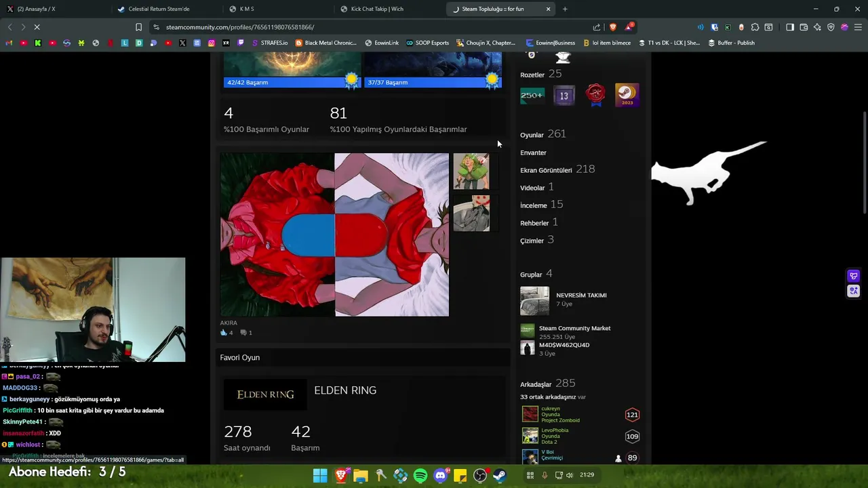
Task: Open the Rozetler badges section
Action: [532, 75]
